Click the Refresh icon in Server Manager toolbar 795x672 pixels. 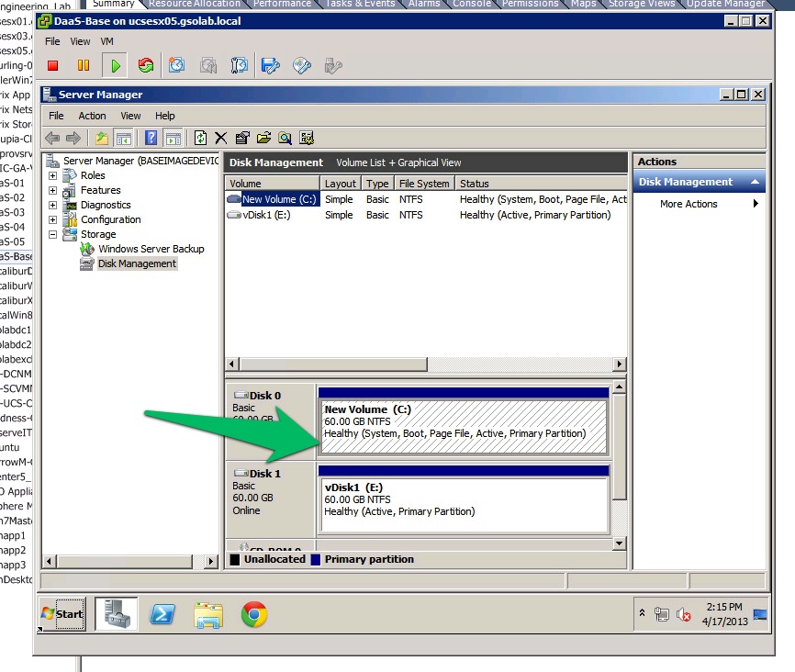[201, 138]
